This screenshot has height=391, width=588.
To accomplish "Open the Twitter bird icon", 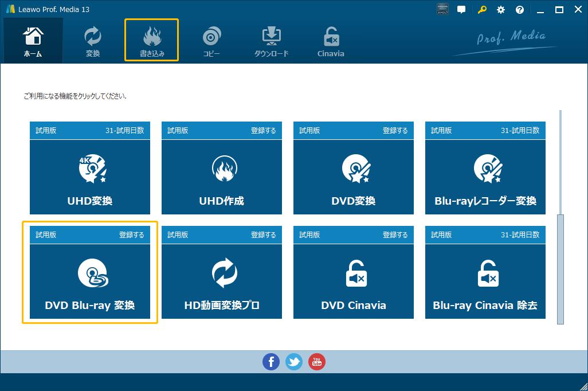I will [x=293, y=362].
